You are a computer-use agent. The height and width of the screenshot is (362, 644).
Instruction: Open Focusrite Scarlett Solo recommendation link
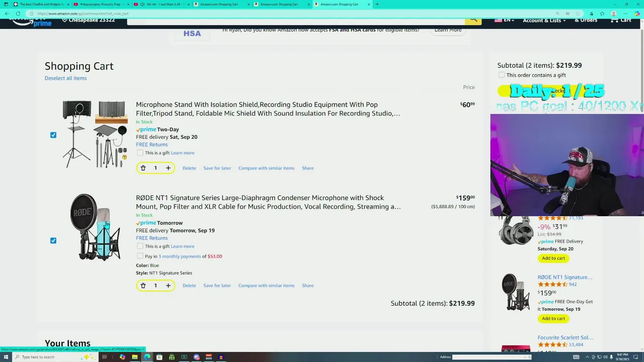pos(565,338)
